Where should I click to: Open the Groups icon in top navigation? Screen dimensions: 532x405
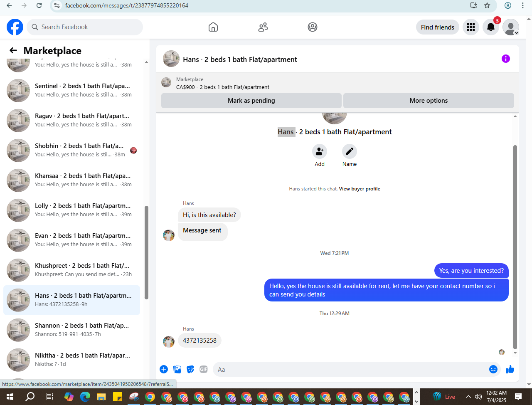point(313,27)
